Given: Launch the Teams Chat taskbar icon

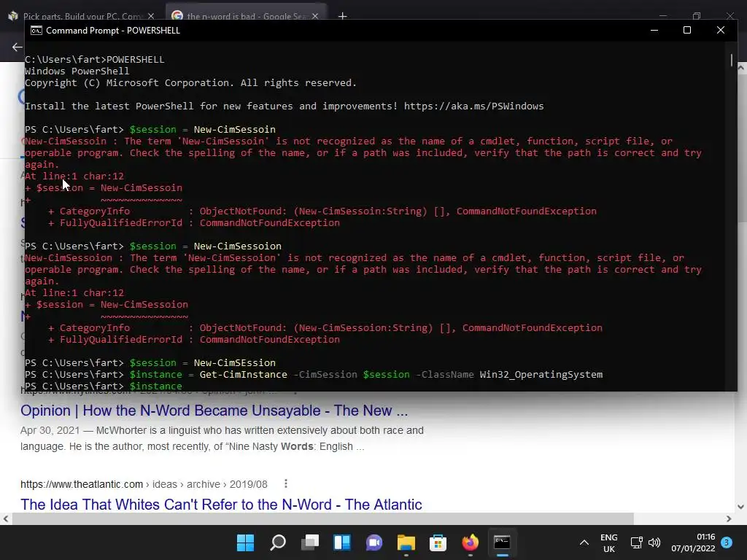Looking at the screenshot, I should 374,542.
